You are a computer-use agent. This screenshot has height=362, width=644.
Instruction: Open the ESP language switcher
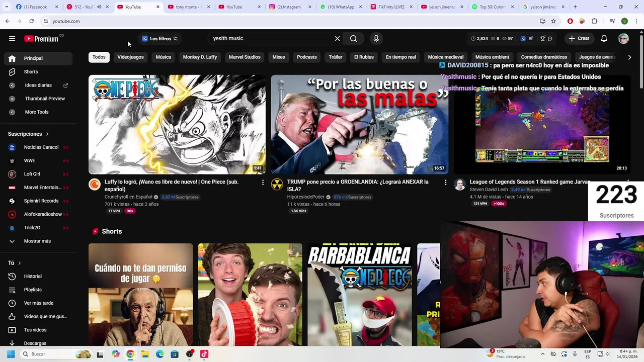click(588, 354)
